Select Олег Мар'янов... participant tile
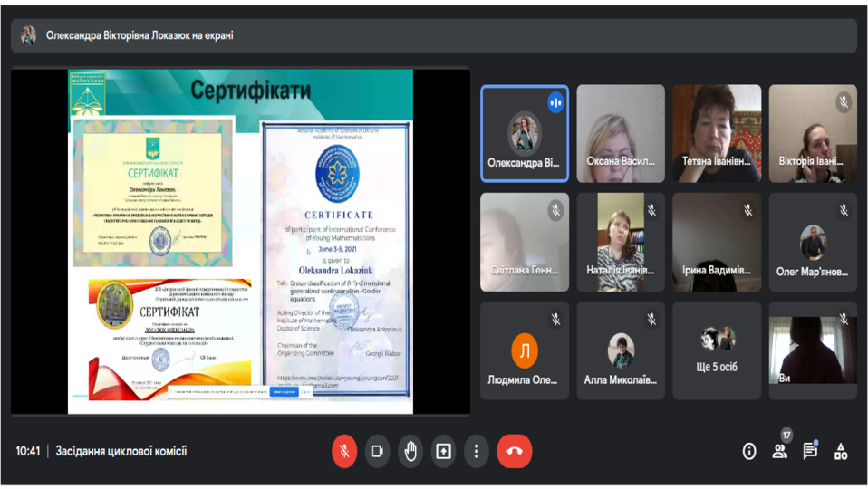 coord(813,242)
